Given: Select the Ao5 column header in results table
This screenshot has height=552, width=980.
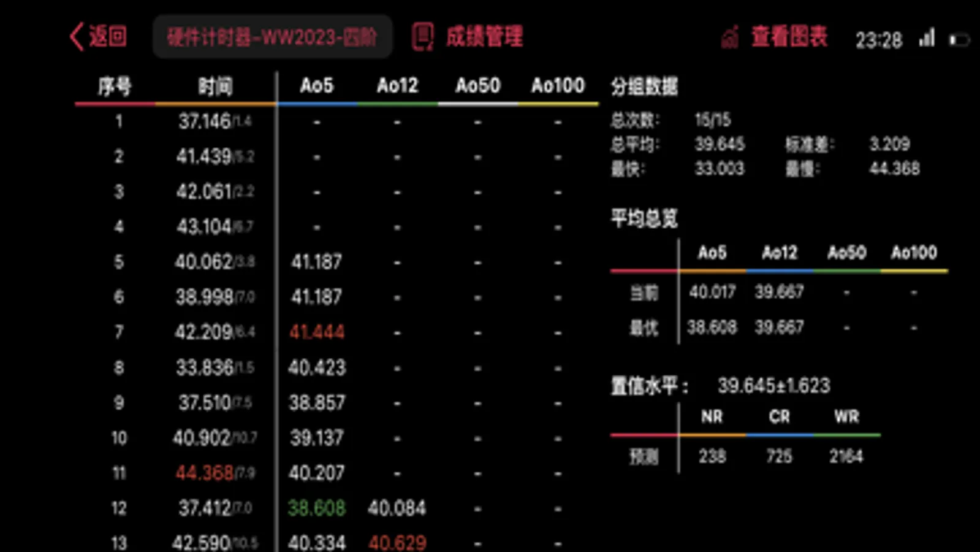Looking at the screenshot, I should click(317, 85).
